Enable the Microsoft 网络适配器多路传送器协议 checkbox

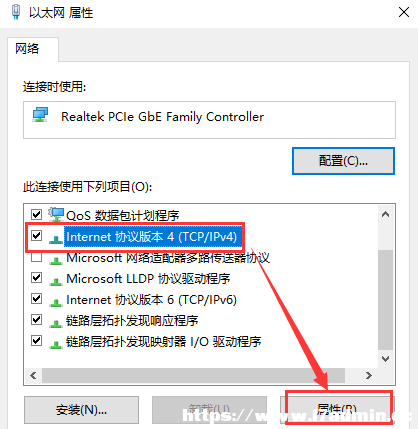click(36, 257)
